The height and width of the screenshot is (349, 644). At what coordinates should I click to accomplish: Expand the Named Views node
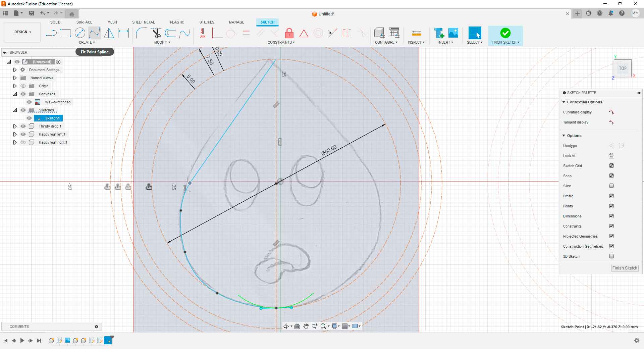click(15, 78)
